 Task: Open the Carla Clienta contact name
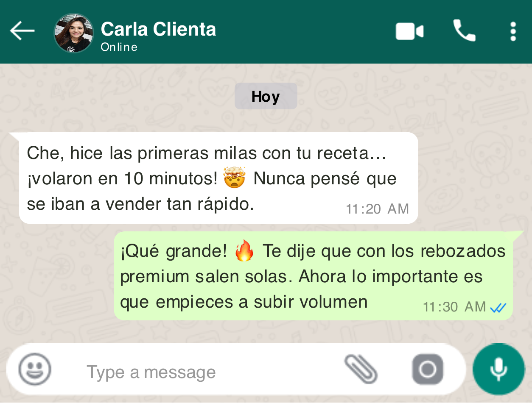pyautogui.click(x=158, y=29)
